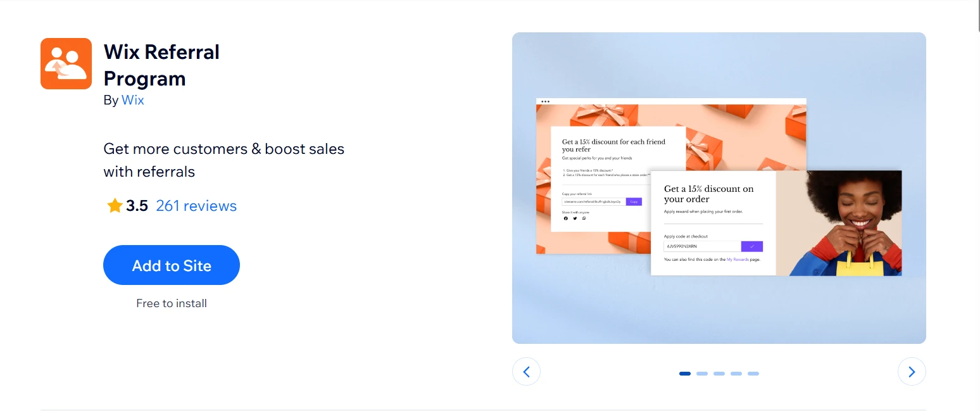The image size is (980, 411).
Task: Open the 261 reviews link
Action: tap(196, 206)
